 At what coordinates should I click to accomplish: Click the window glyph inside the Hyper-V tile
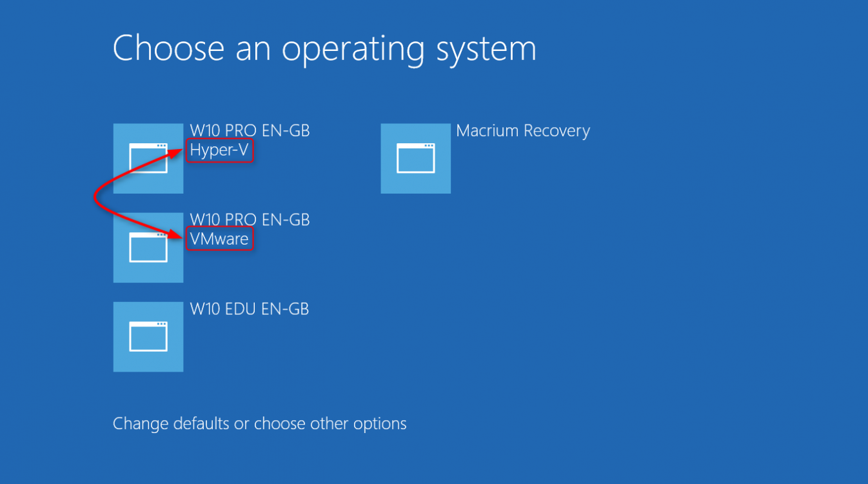[x=148, y=158]
